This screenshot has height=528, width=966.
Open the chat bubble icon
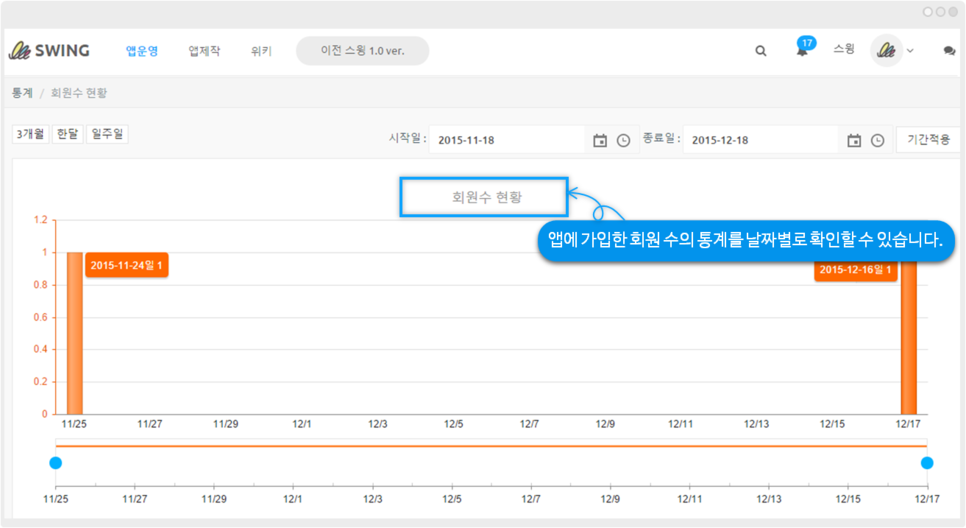pyautogui.click(x=949, y=51)
